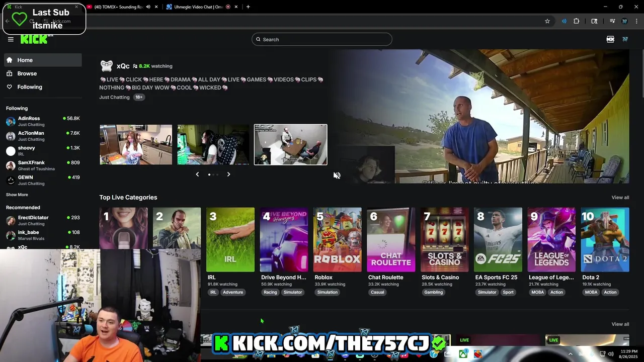The image size is (644, 362).
Task: Open a new browser tab
Action: (x=248, y=7)
